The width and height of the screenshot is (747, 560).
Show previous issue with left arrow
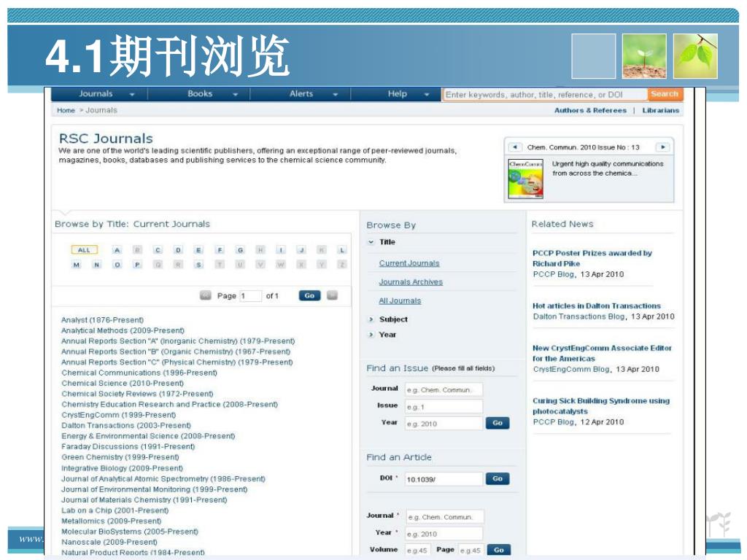(514, 147)
